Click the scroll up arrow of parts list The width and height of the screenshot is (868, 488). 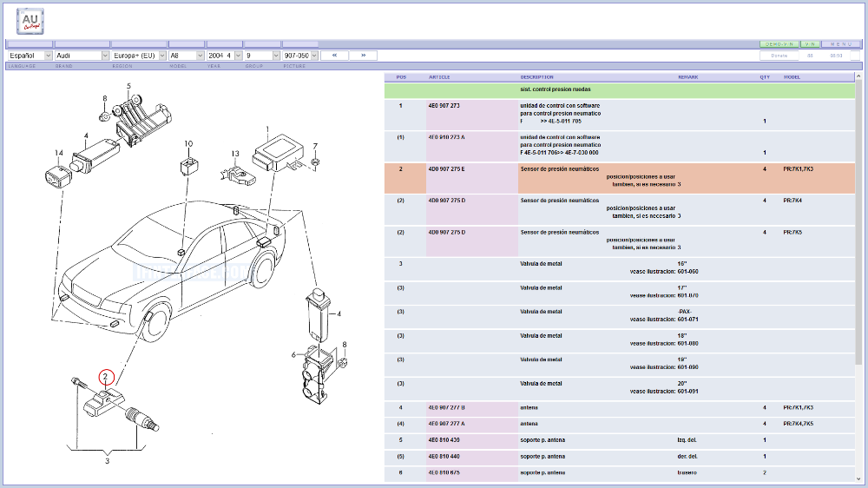[858, 76]
